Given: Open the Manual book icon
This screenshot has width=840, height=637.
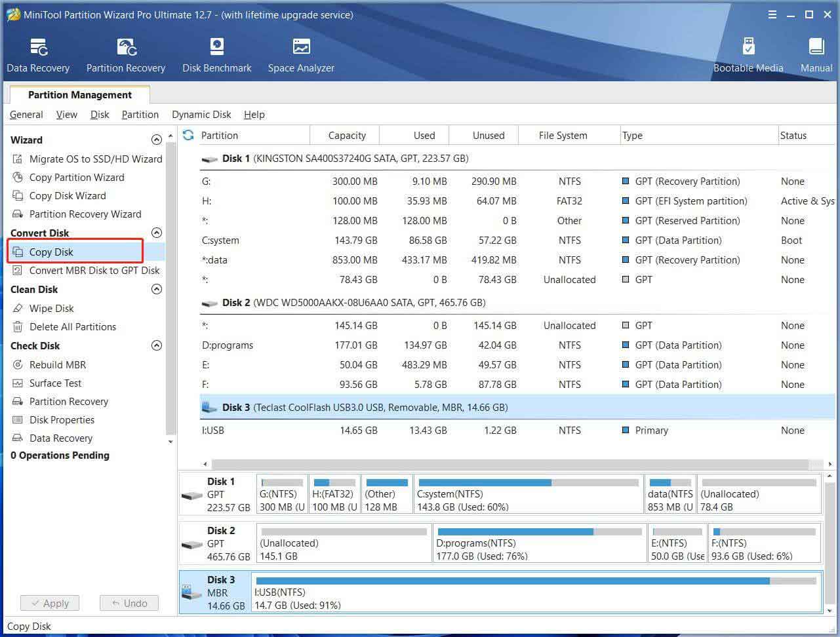Looking at the screenshot, I should point(816,47).
